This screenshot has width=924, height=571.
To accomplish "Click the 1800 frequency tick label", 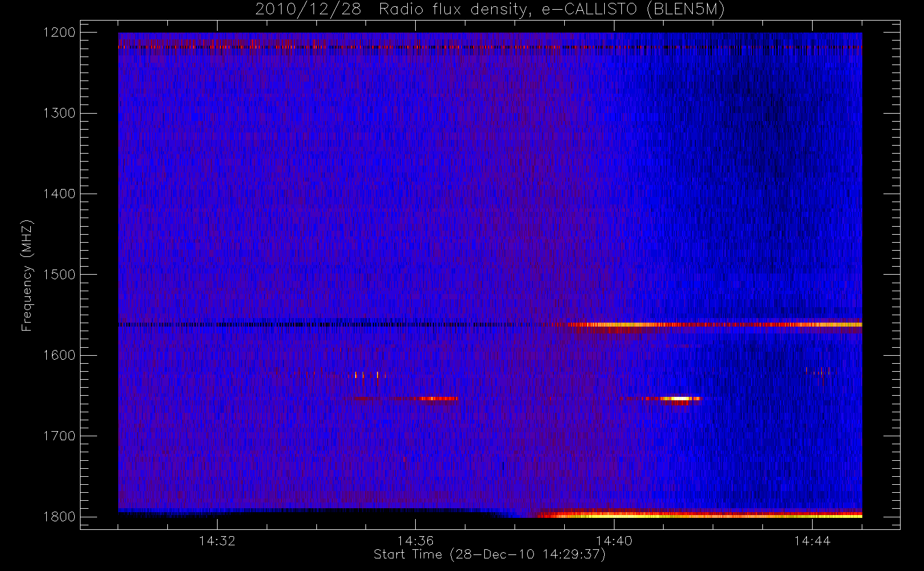I will point(59,516).
